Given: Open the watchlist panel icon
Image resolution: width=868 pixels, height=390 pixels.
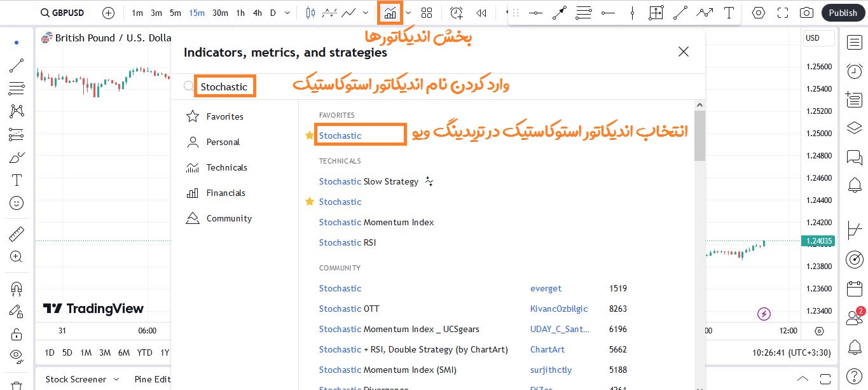Looking at the screenshot, I should pyautogui.click(x=854, y=43).
